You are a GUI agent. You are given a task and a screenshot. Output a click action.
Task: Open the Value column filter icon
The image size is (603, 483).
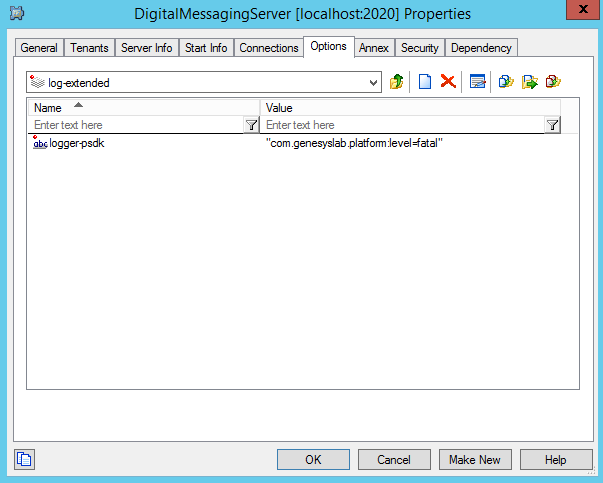tap(552, 125)
